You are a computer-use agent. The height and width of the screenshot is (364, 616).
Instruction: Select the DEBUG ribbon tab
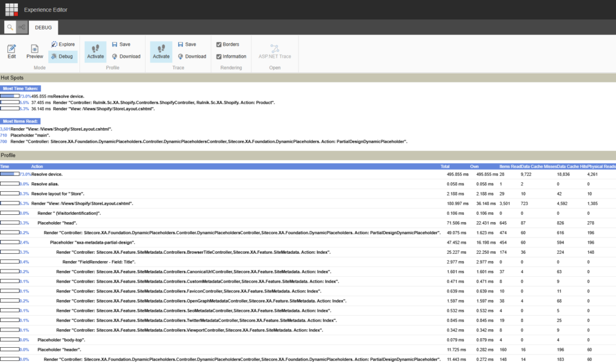(x=43, y=28)
